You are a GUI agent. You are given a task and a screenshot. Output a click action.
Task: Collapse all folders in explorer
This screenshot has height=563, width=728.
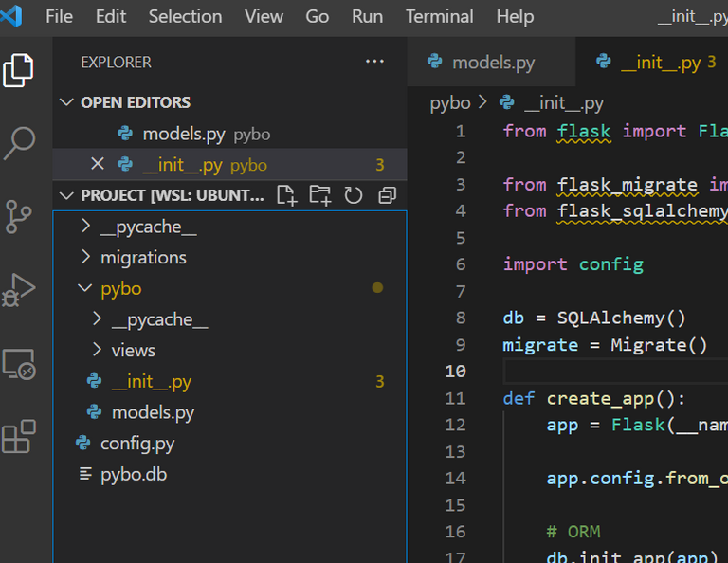[387, 195]
